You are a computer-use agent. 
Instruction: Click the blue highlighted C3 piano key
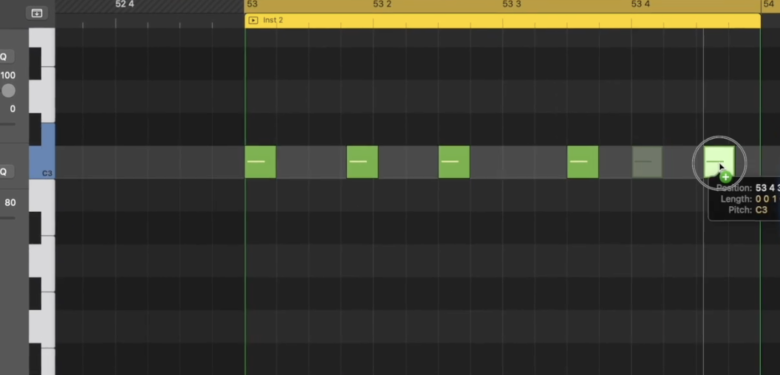tap(42, 151)
